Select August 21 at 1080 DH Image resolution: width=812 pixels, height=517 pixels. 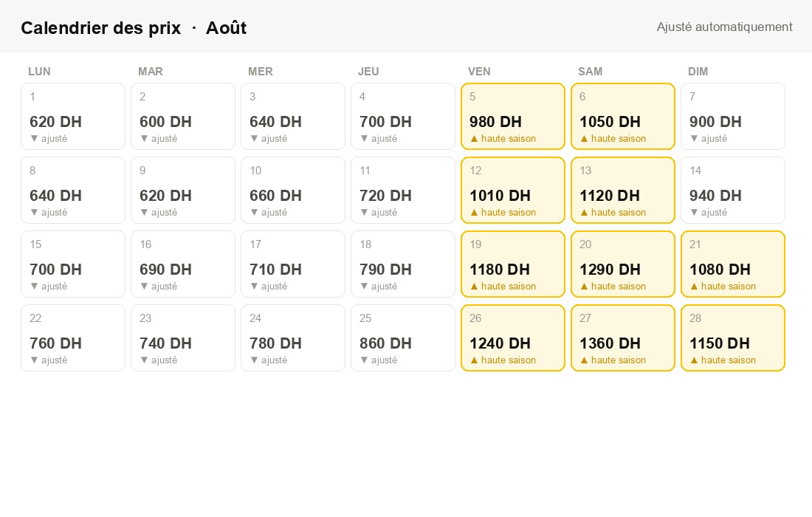[733, 264]
